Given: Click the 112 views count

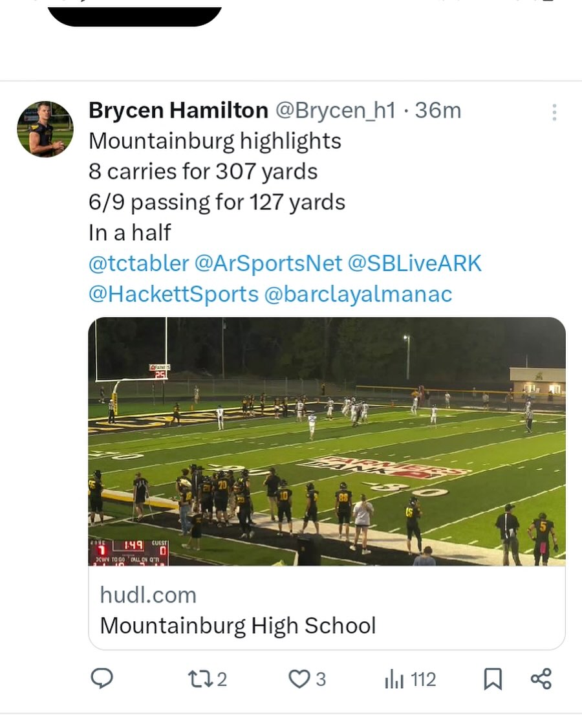Looking at the screenshot, I should (x=423, y=679).
